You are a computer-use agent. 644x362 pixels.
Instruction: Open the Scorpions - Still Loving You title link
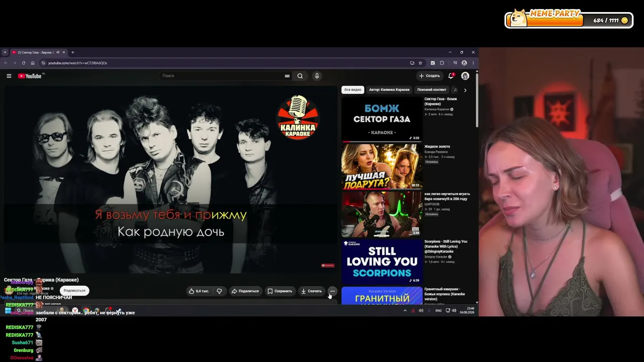(x=446, y=246)
